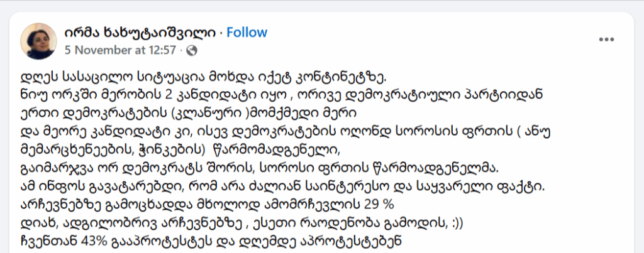Click the word 'პარტიიდან' in the second line
This screenshot has width=644, height=253.
click(502, 95)
